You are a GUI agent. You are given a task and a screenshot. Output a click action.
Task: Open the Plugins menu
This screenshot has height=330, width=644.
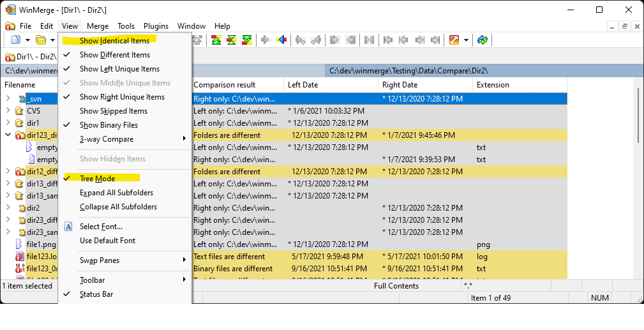[156, 26]
